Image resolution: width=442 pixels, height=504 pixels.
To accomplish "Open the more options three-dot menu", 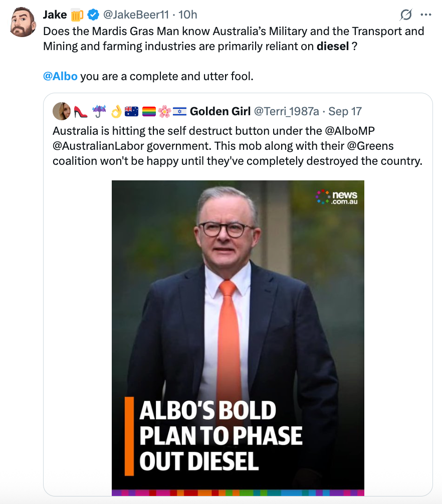I will point(425,15).
